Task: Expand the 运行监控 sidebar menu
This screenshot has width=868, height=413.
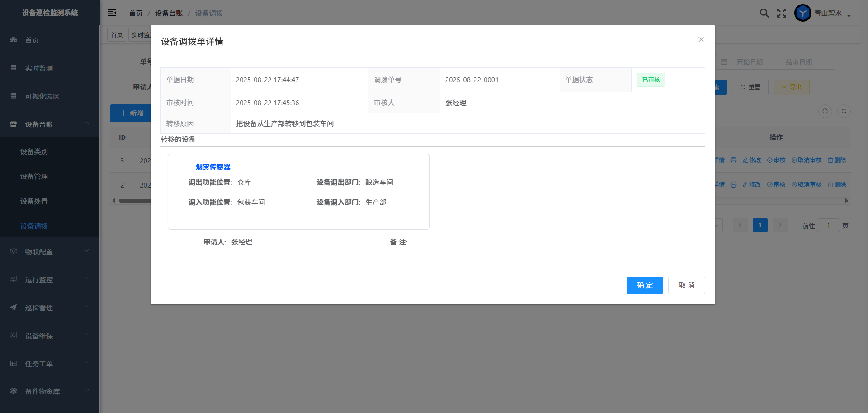Action: click(x=50, y=280)
